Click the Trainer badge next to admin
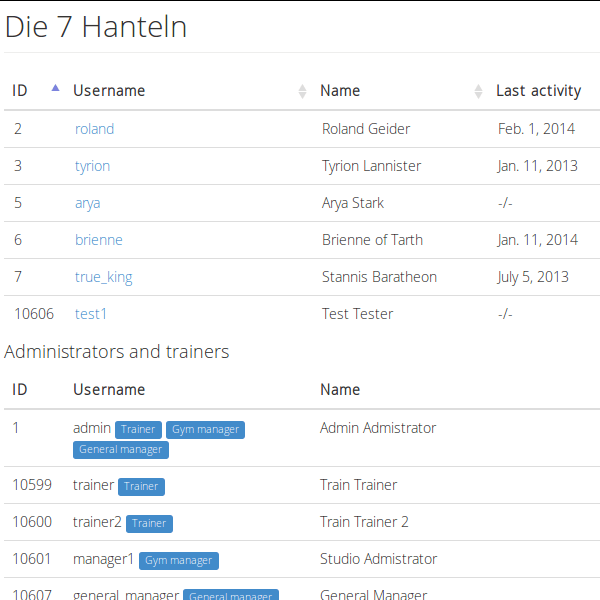 [x=138, y=429]
